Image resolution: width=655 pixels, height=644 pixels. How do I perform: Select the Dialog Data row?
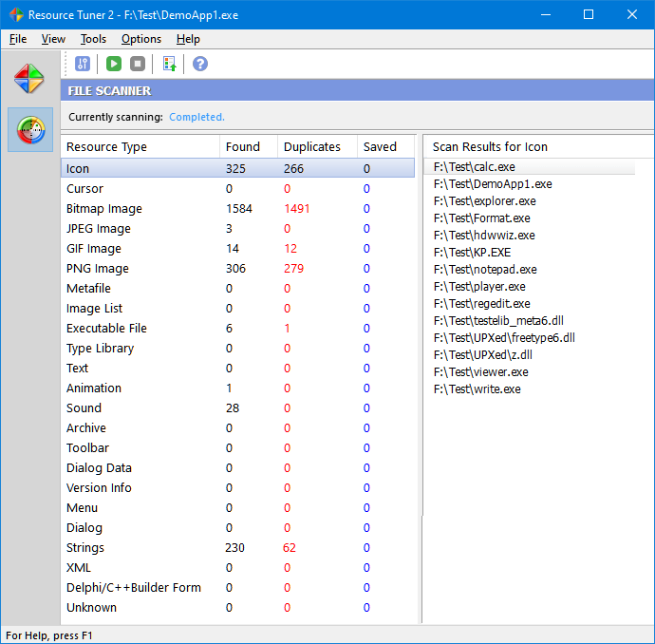(x=237, y=468)
